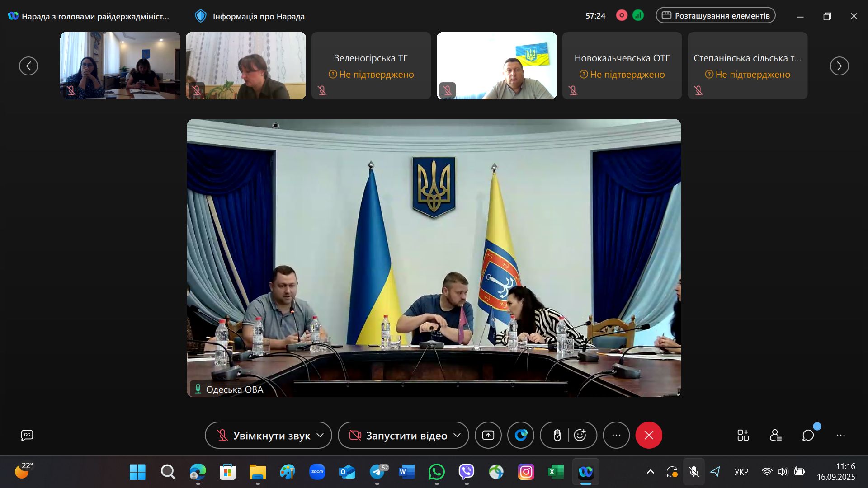Toggle the muted microphone in system tray
The width and height of the screenshot is (868, 488).
[693, 472]
